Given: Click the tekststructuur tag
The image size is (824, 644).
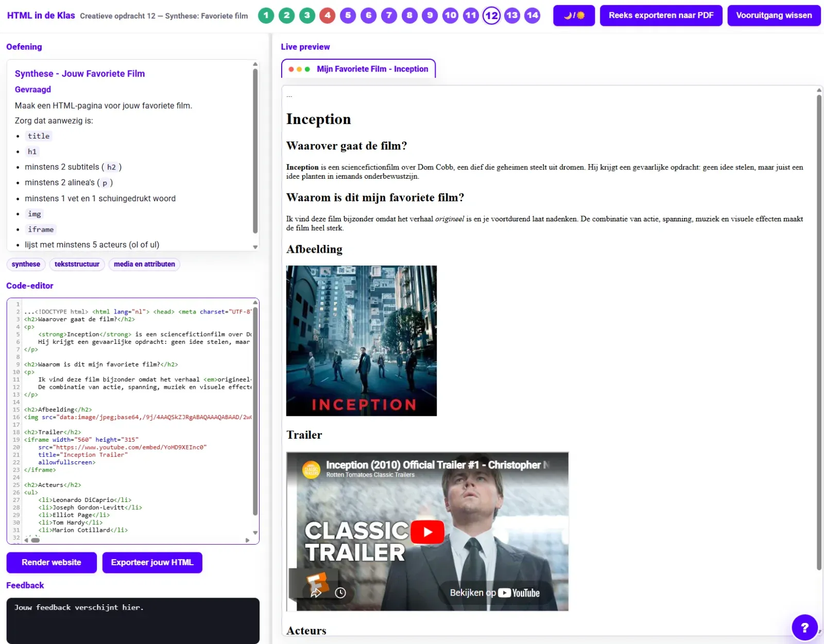Looking at the screenshot, I should [77, 264].
